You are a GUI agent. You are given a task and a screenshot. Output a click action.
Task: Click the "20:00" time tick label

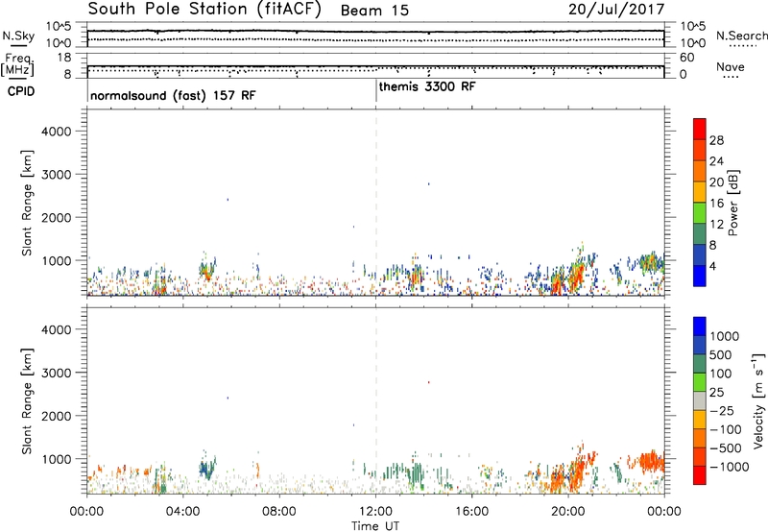click(x=568, y=512)
